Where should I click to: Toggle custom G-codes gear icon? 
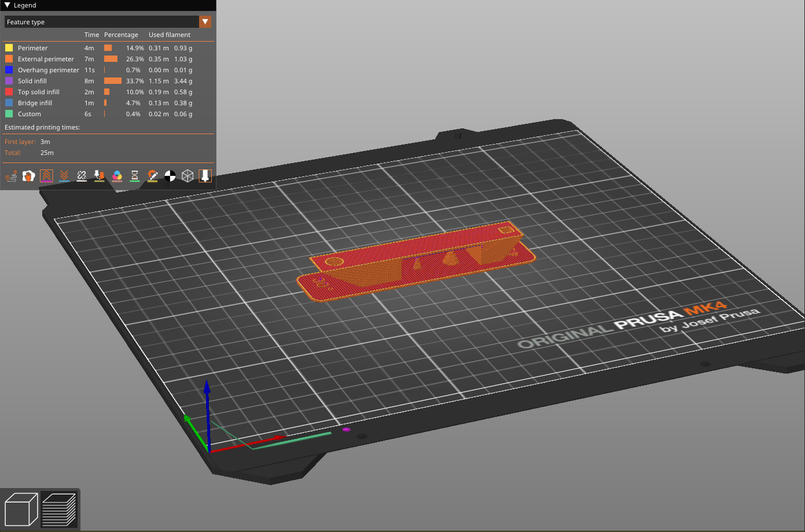152,176
